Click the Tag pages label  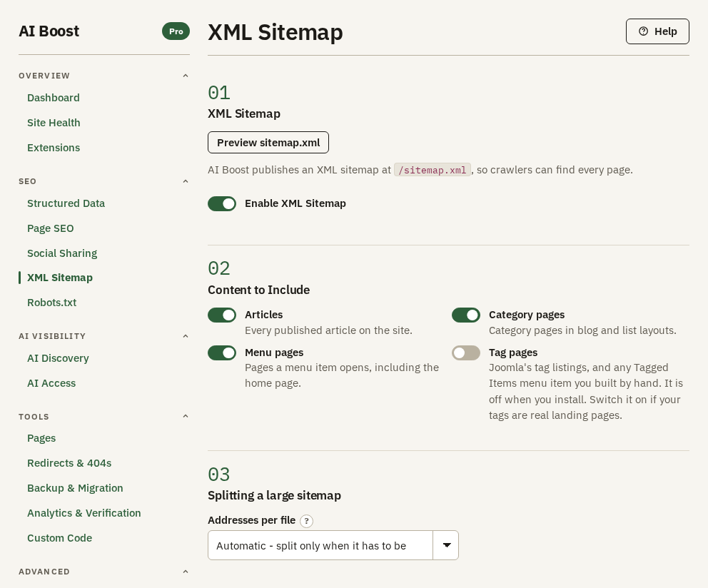click(513, 353)
